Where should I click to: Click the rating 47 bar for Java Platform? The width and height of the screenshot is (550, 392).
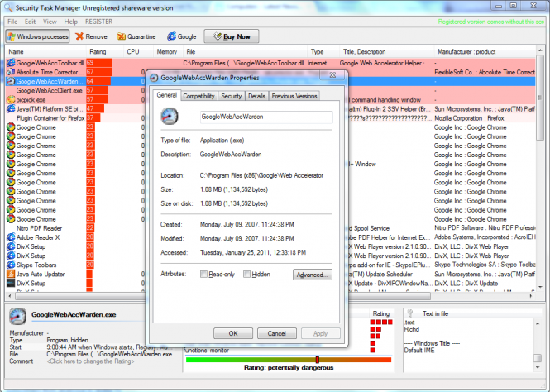[x=95, y=108]
